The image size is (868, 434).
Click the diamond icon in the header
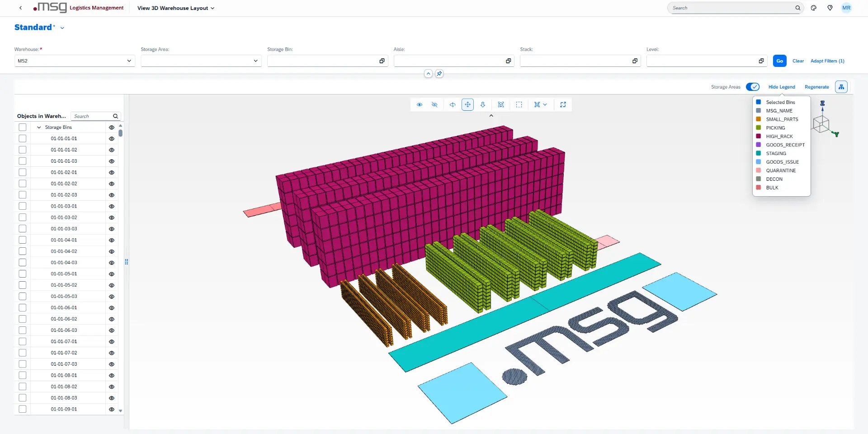830,8
